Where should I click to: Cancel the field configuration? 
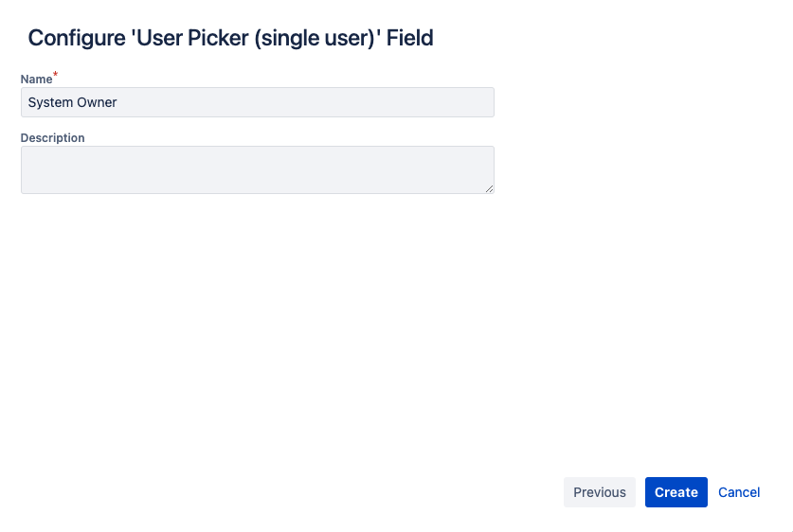(739, 492)
